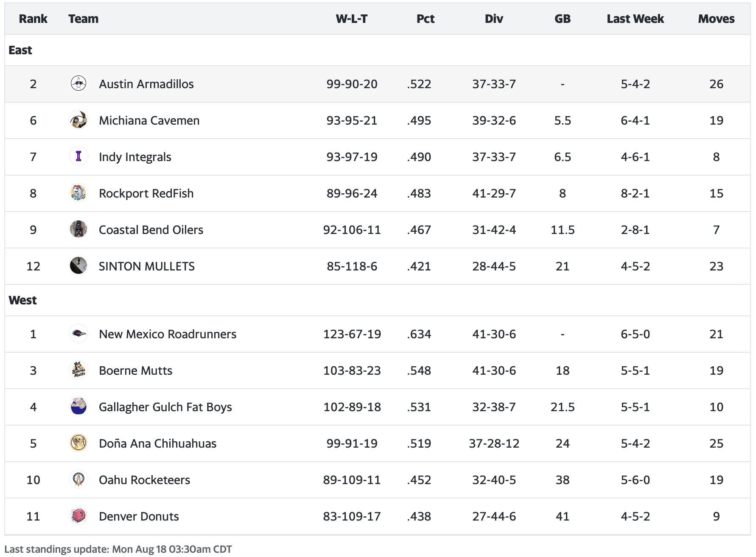Click the Denver Donuts donut logo
Screen dimensions: 756x557
tap(78, 516)
